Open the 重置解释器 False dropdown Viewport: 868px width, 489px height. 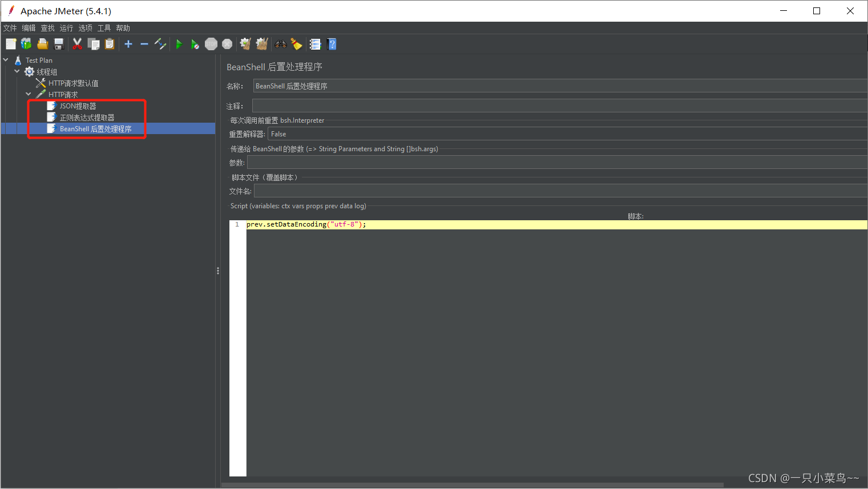tap(567, 134)
